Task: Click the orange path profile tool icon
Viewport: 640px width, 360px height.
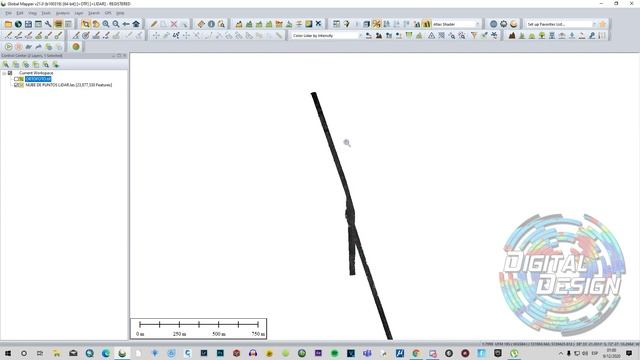Action: tap(239, 24)
